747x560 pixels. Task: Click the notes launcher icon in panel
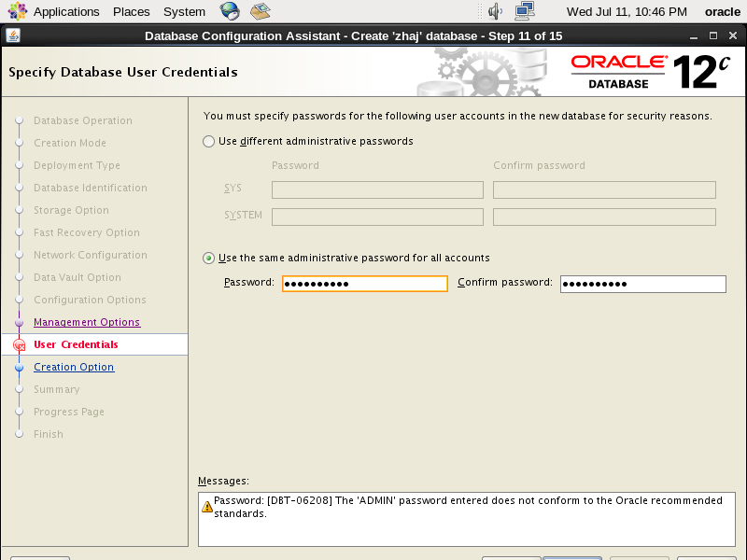point(261,11)
